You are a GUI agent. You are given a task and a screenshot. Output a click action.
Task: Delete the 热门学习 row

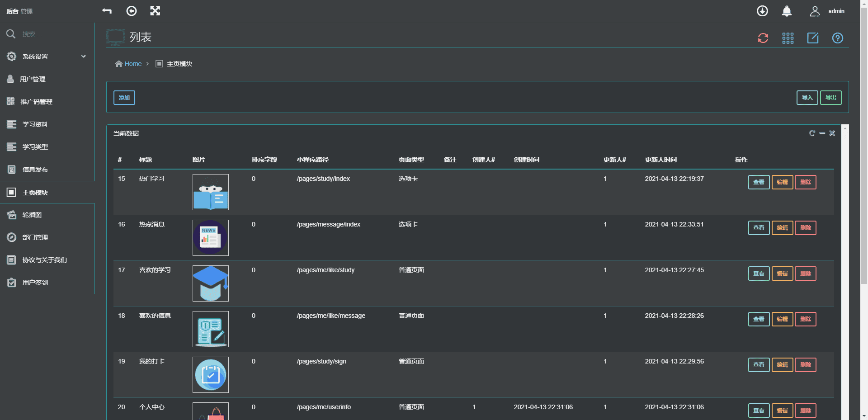[x=805, y=182]
